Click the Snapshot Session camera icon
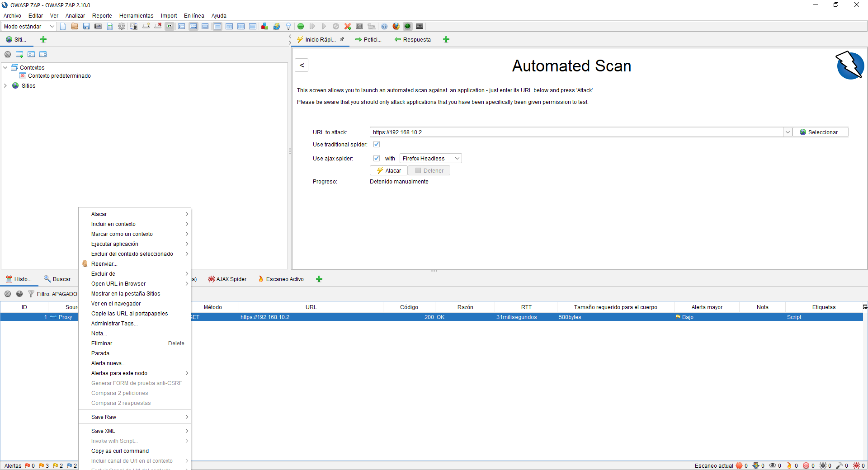This screenshot has width=868, height=470. pos(98,26)
